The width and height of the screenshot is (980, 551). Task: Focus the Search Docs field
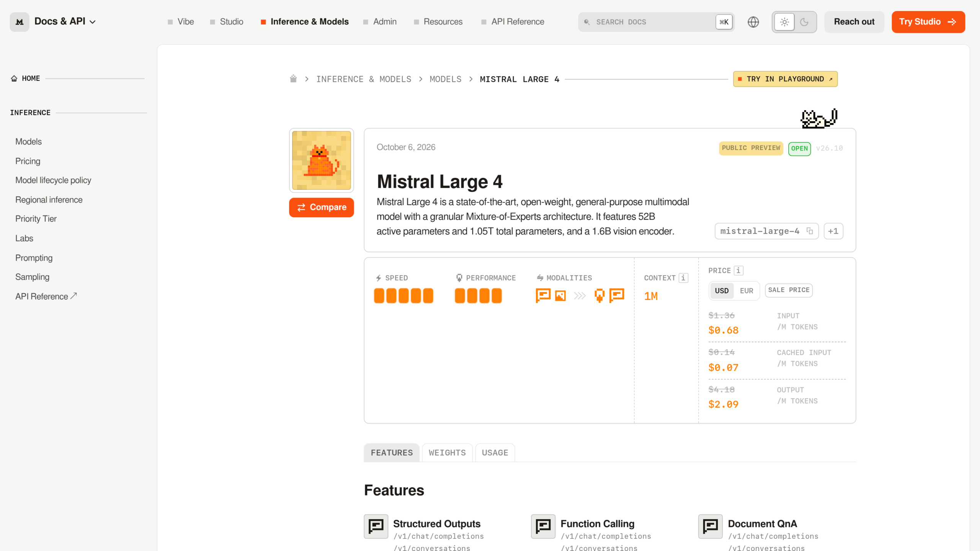coord(656,22)
